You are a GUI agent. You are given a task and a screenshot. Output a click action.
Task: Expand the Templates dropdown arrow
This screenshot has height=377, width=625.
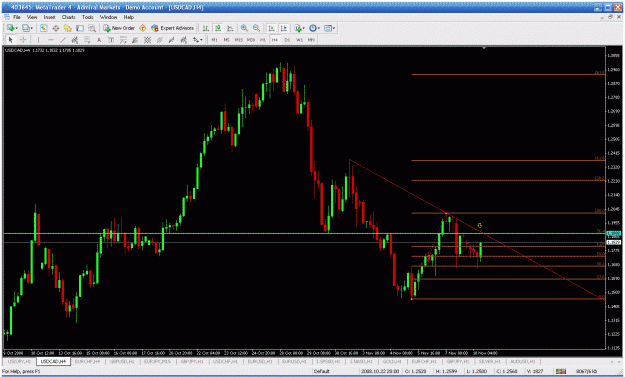coord(334,28)
